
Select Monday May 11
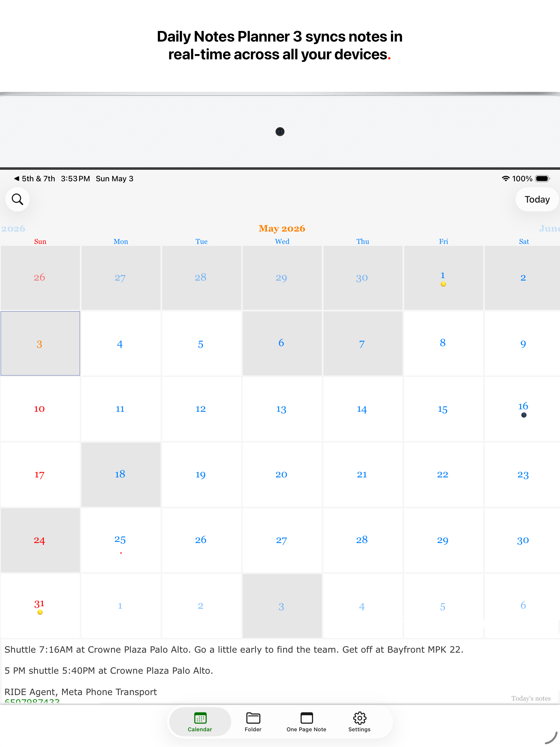pyautogui.click(x=121, y=408)
